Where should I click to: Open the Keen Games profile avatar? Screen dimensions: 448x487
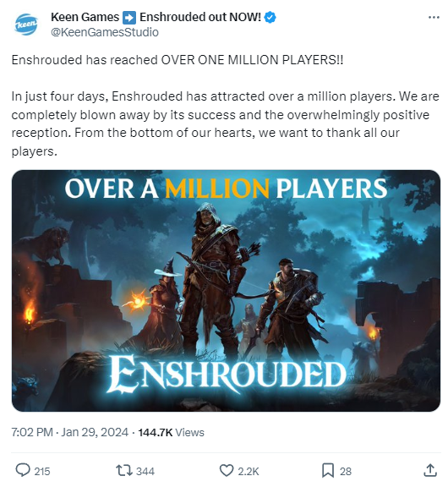click(26, 25)
